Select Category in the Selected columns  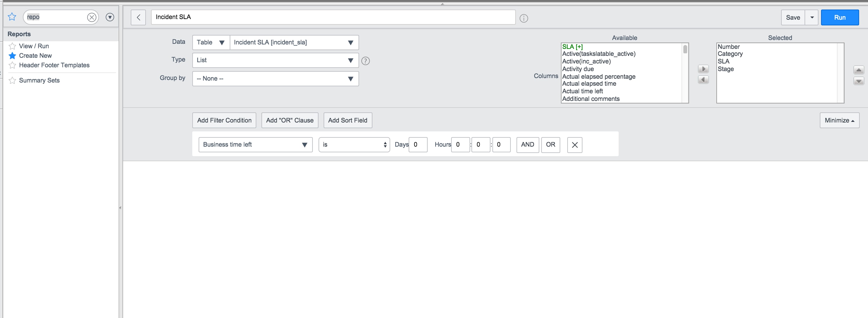point(730,54)
